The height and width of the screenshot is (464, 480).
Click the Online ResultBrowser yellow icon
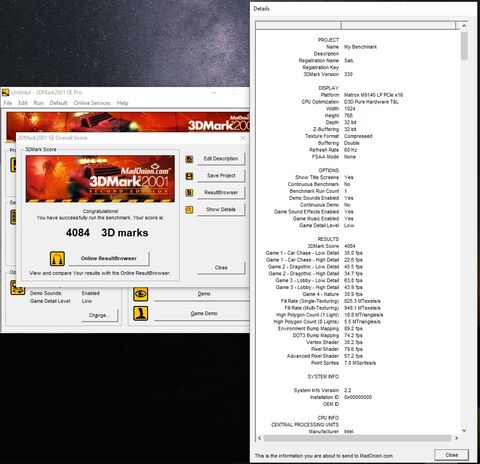pyautogui.click(x=57, y=259)
